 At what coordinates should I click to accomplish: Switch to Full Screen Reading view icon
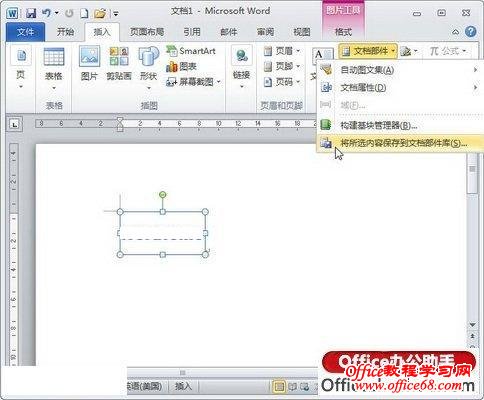coord(293,387)
